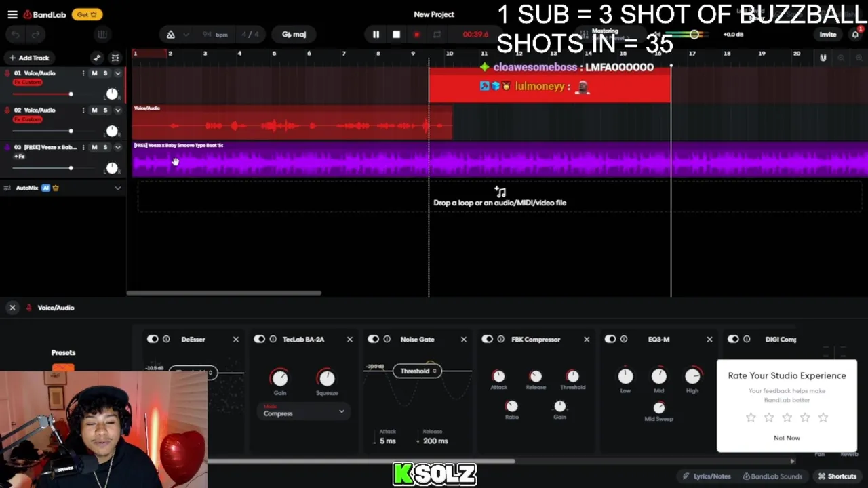Open the Shortcuts panel
This screenshot has width=868, height=488.
click(837, 476)
